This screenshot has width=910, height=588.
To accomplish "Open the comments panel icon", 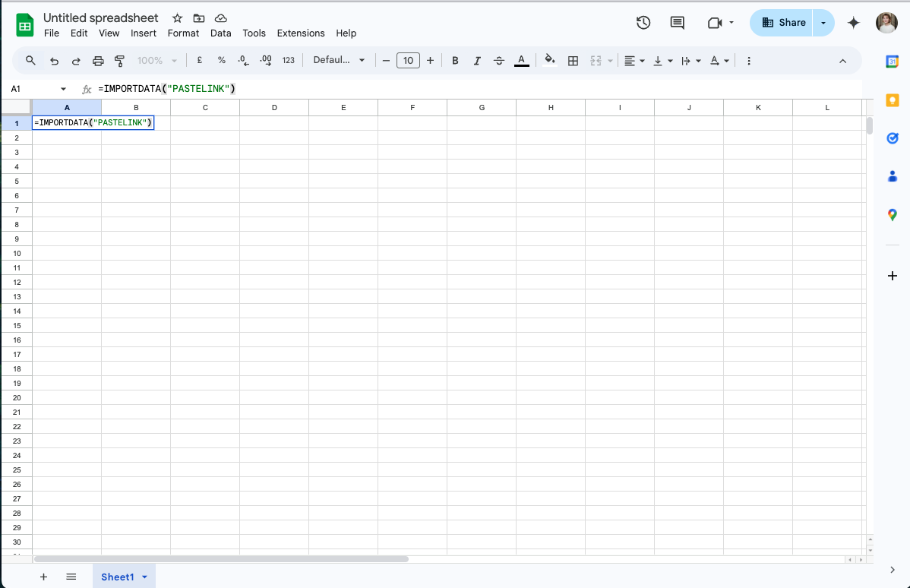I will pos(677,23).
